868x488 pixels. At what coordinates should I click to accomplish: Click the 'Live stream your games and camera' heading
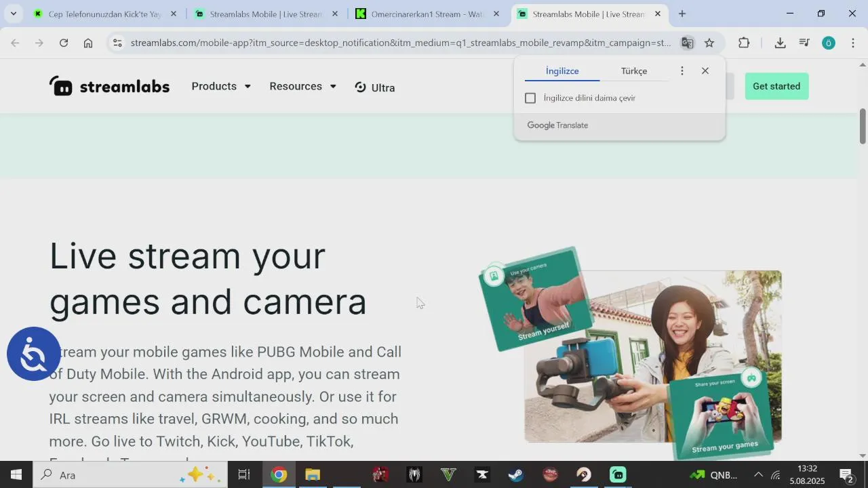(x=208, y=279)
